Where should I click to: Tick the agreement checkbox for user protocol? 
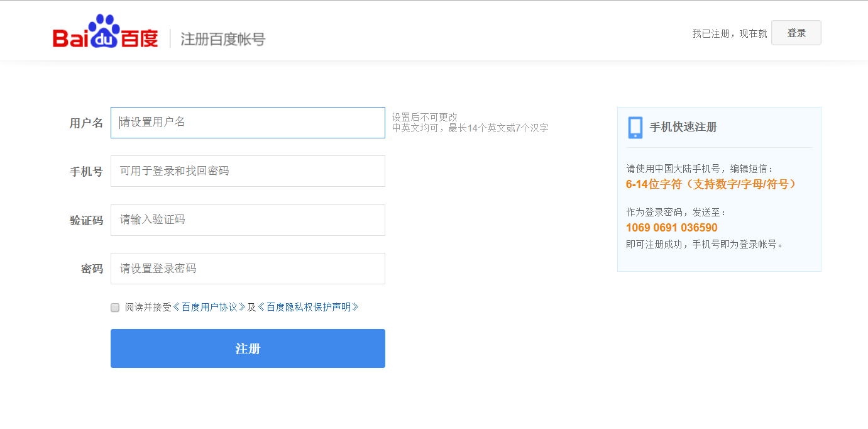(115, 308)
